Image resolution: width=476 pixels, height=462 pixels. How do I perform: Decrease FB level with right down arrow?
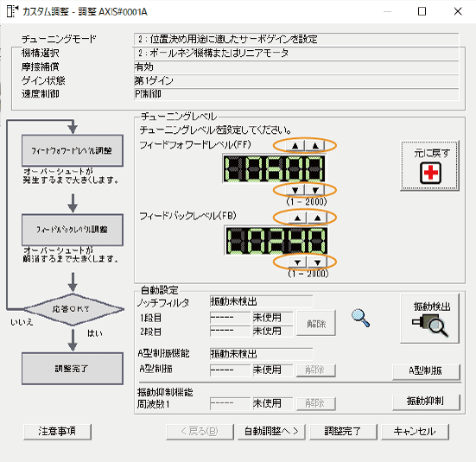(317, 263)
